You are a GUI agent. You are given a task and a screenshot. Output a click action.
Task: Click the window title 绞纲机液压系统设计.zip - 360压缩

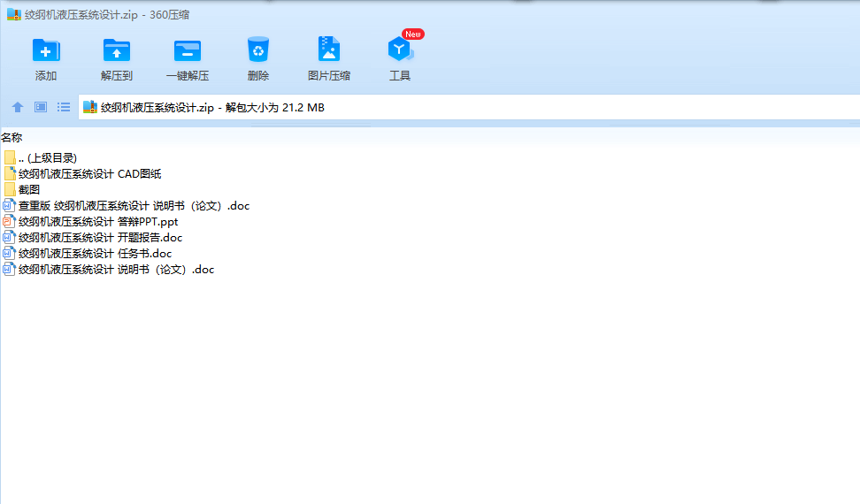[107, 15]
